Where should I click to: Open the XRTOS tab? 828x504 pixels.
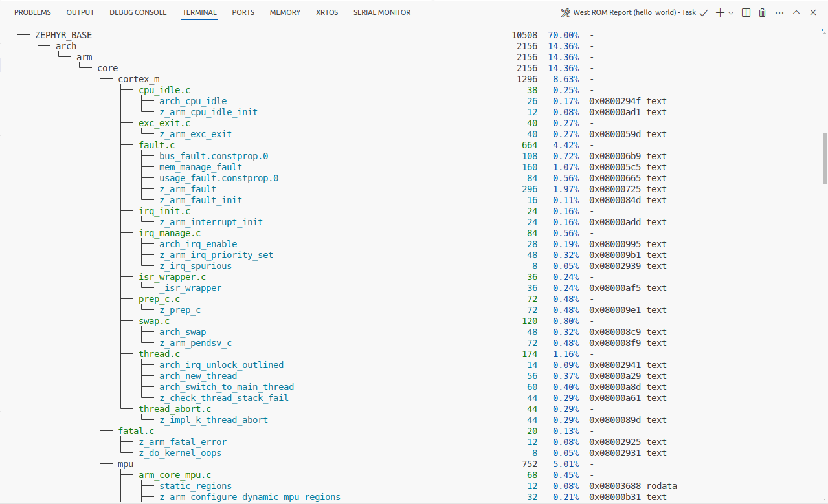327,12
